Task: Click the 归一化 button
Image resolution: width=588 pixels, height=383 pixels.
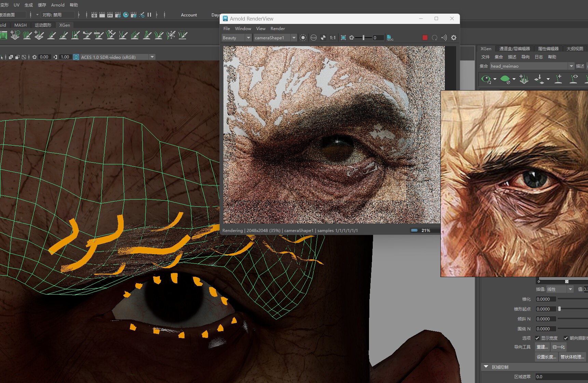Action: click(559, 347)
